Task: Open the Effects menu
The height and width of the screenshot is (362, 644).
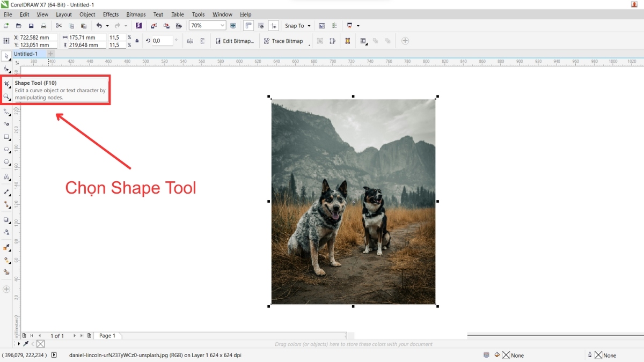Action: (x=111, y=14)
